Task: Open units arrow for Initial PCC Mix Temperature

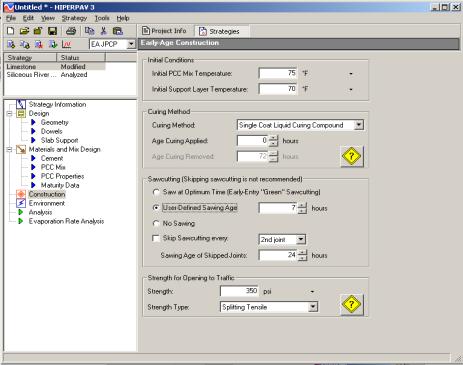Action: [351, 74]
